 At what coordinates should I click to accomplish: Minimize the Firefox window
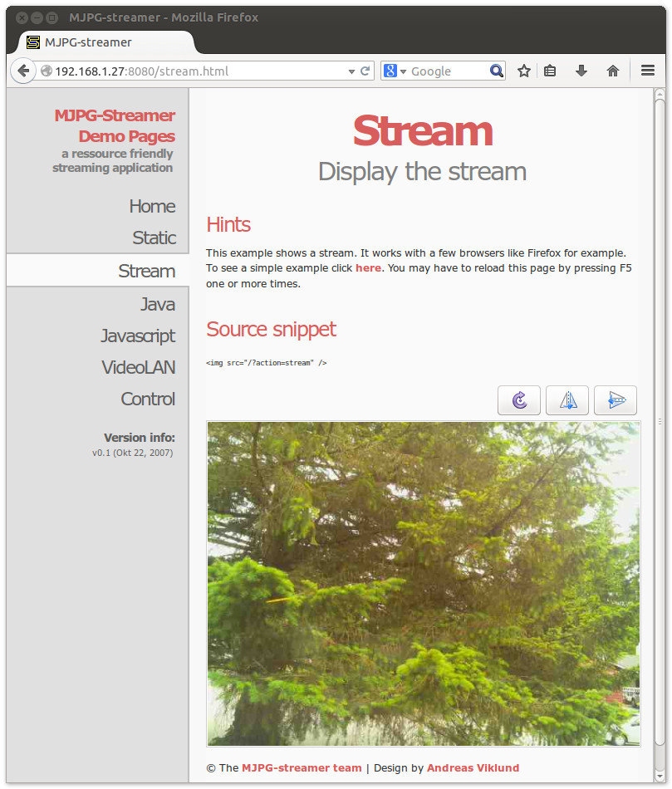pos(37,17)
